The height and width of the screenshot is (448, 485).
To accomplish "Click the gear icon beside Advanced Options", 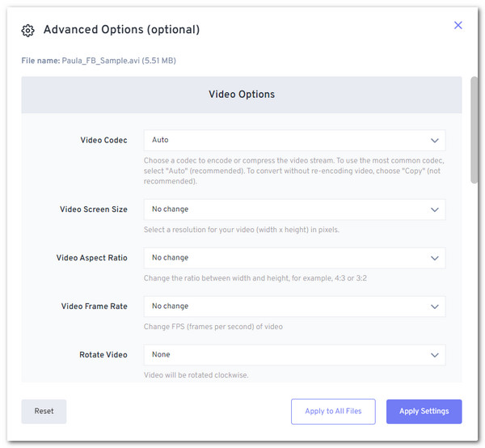I will tap(27, 30).
